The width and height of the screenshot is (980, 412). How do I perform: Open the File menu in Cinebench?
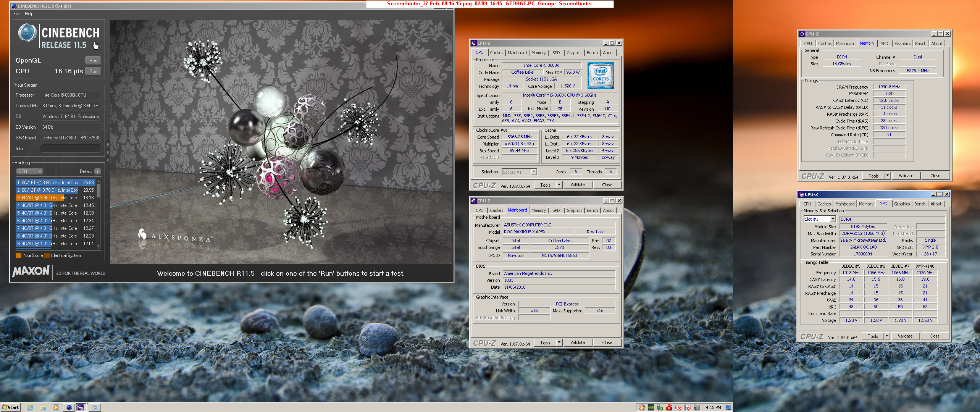click(16, 14)
